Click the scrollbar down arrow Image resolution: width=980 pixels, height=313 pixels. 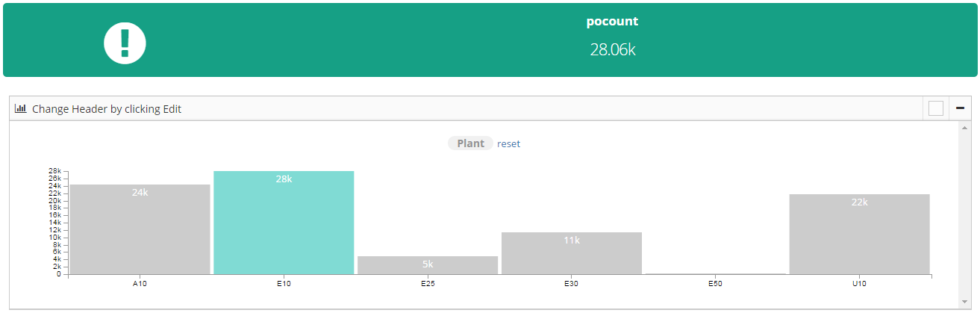pos(964,302)
